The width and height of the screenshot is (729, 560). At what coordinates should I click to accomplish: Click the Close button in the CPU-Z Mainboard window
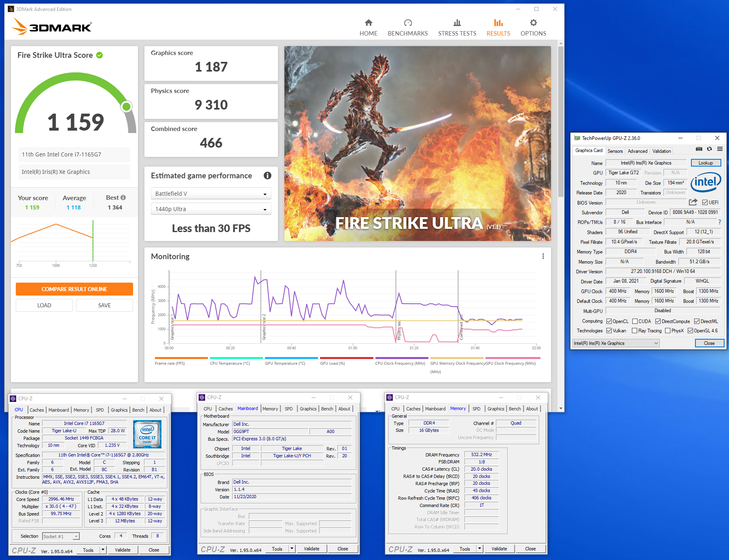coord(343,549)
